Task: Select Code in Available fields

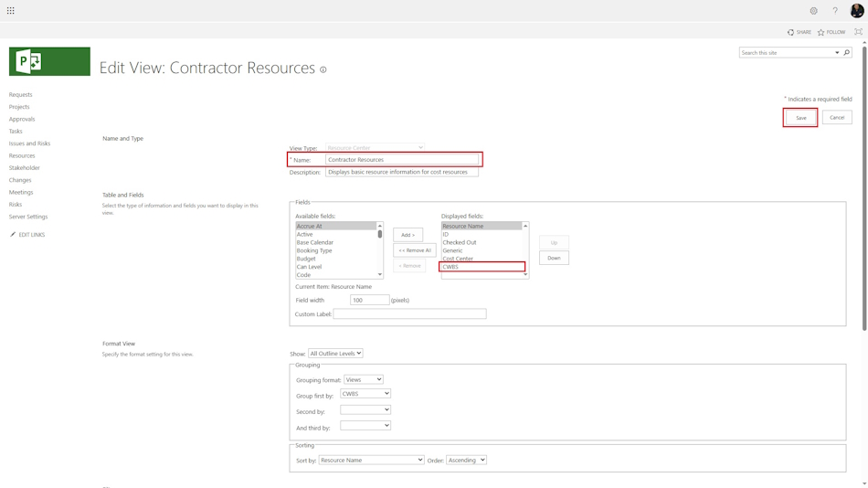Action: (x=335, y=275)
